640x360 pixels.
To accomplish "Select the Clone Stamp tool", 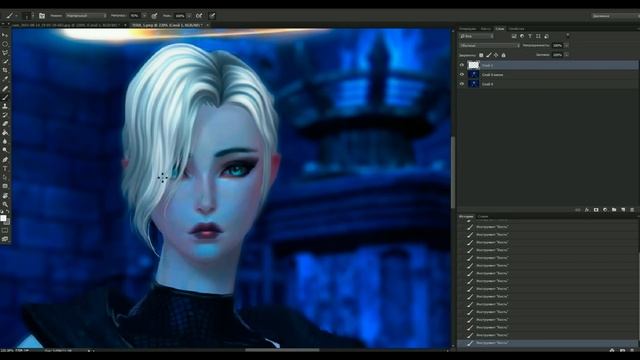I will coord(5,106).
